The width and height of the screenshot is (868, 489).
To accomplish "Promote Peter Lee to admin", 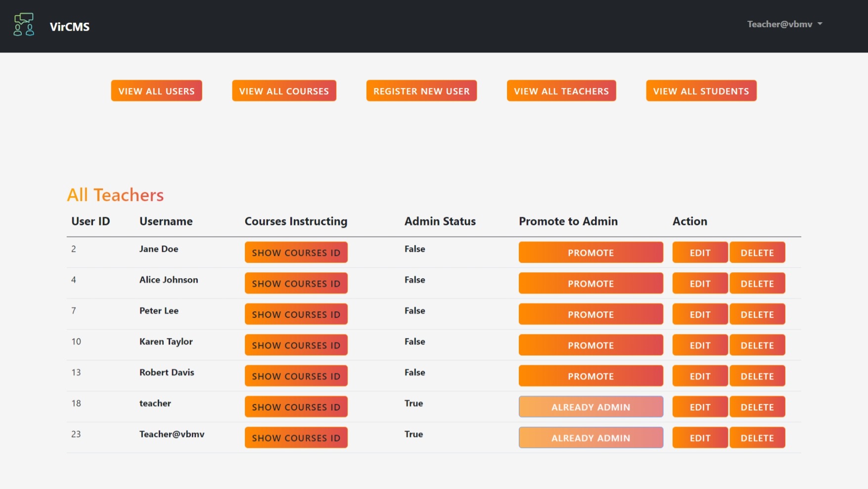I will 591,314.
